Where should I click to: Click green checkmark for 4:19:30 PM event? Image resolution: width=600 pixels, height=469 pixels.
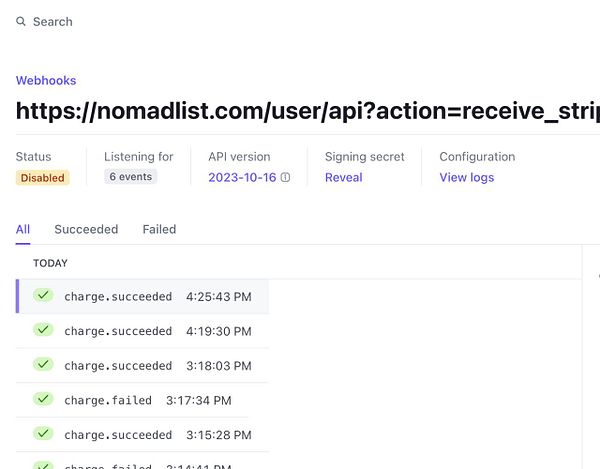[42, 330]
